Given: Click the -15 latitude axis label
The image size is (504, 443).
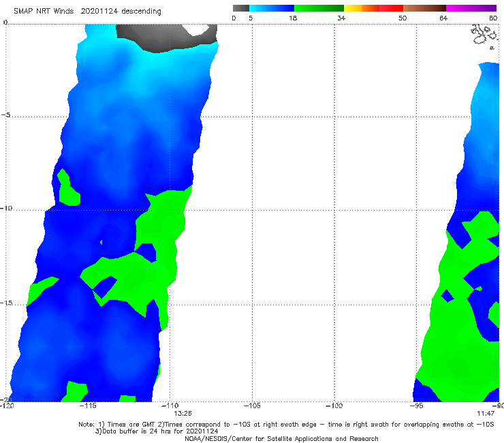Looking at the screenshot, I should coord(6,303).
